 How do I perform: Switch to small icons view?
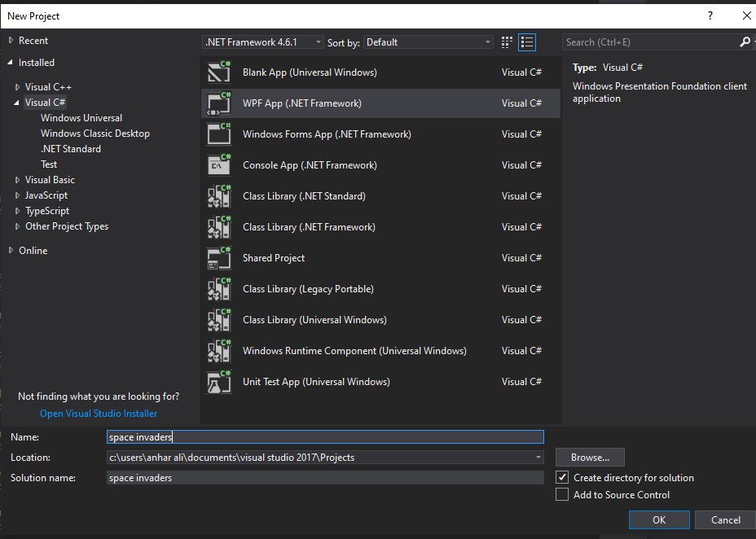coord(506,42)
